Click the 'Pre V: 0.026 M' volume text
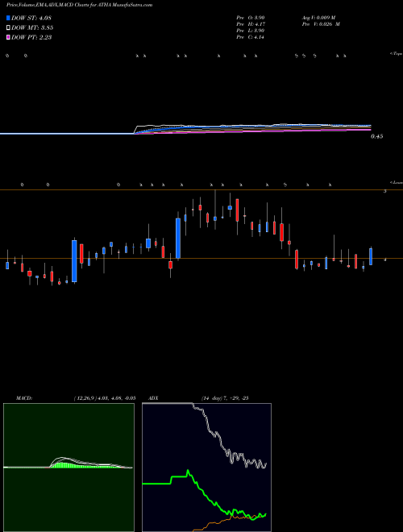Viewport: 403px width, 532px height. [x=322, y=24]
